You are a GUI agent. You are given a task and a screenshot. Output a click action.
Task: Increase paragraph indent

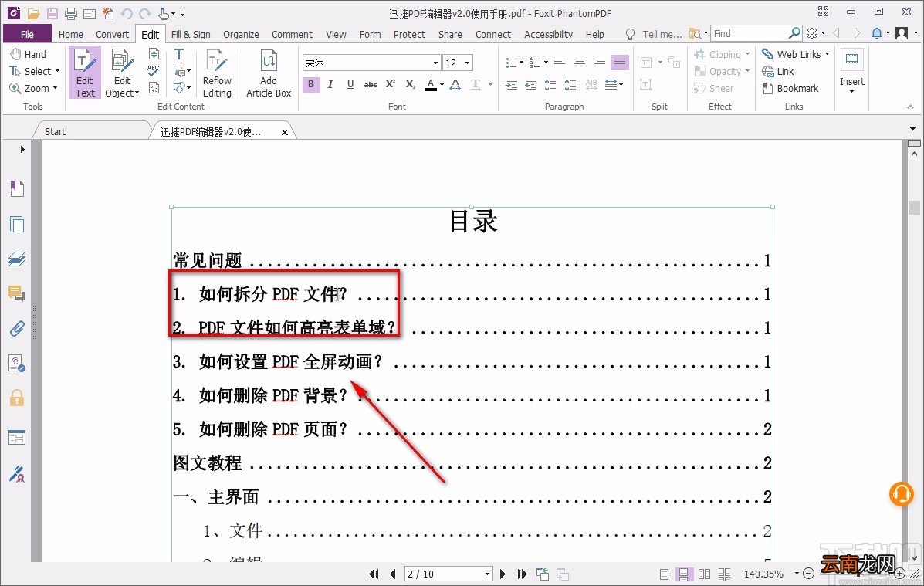pos(511,85)
